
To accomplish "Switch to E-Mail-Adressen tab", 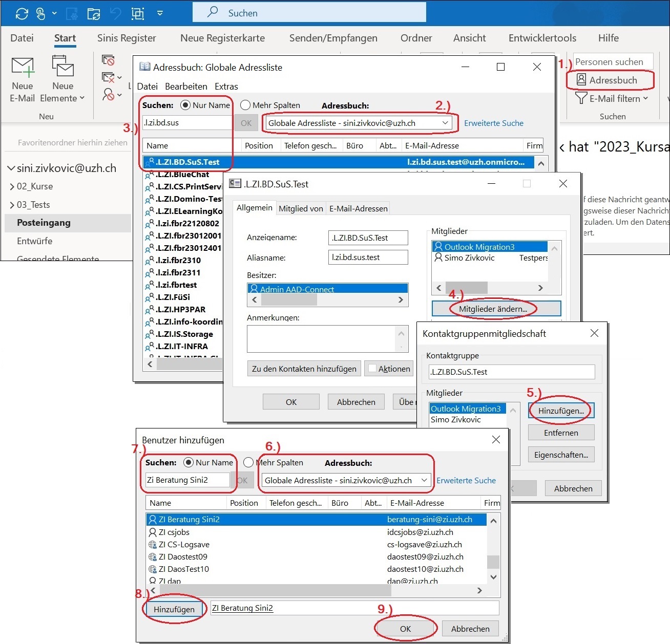I will click(x=358, y=208).
